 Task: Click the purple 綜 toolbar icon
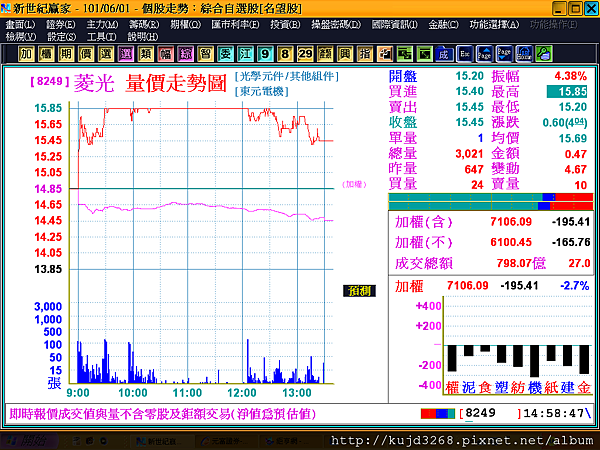pyautogui.click(x=185, y=54)
